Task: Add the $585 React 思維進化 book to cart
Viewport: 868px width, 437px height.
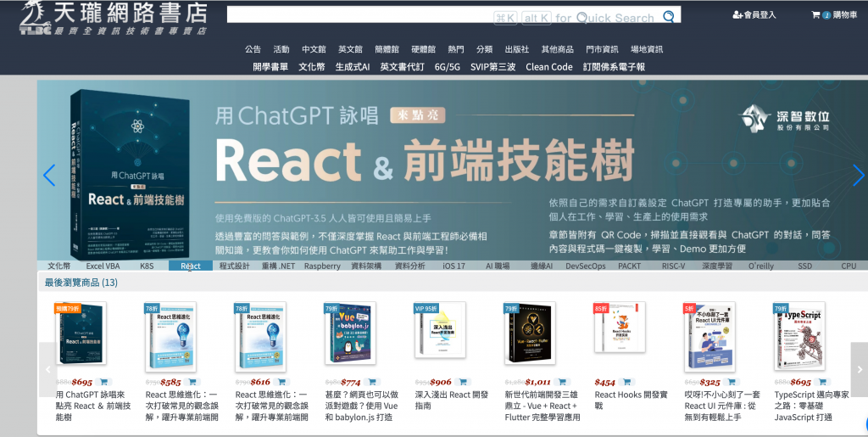Action: (x=192, y=382)
